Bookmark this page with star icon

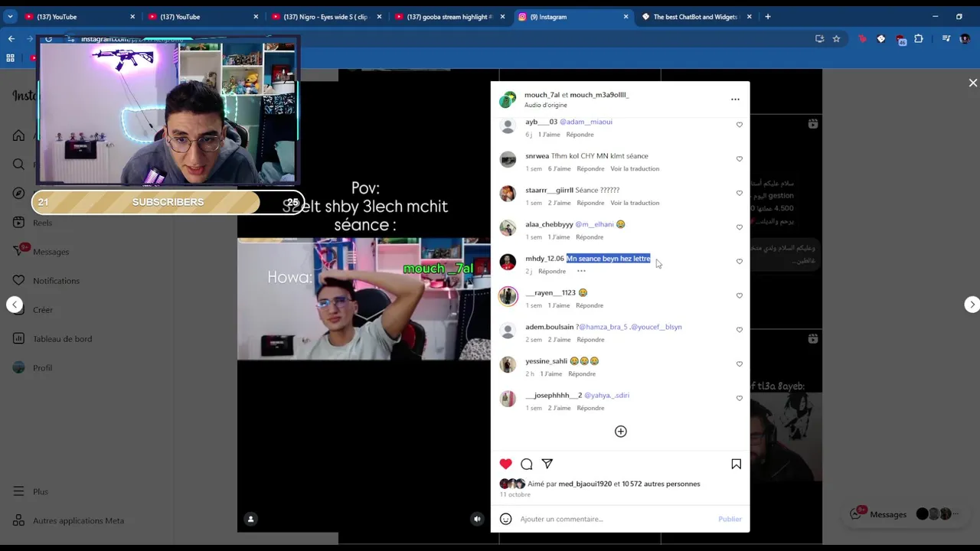pos(836,38)
